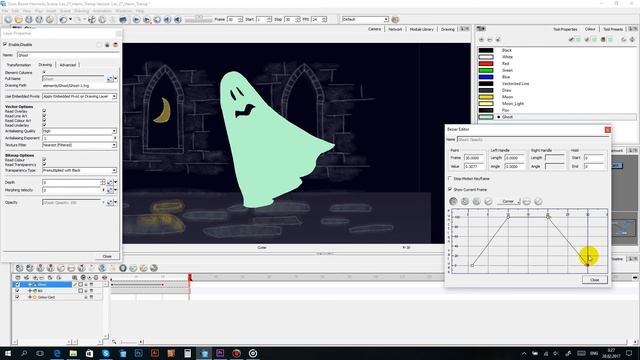The width and height of the screenshot is (640, 360).
Task: Click the dark ring icon in timeline tools toolbar
Action: pyautogui.click(x=123, y=268)
